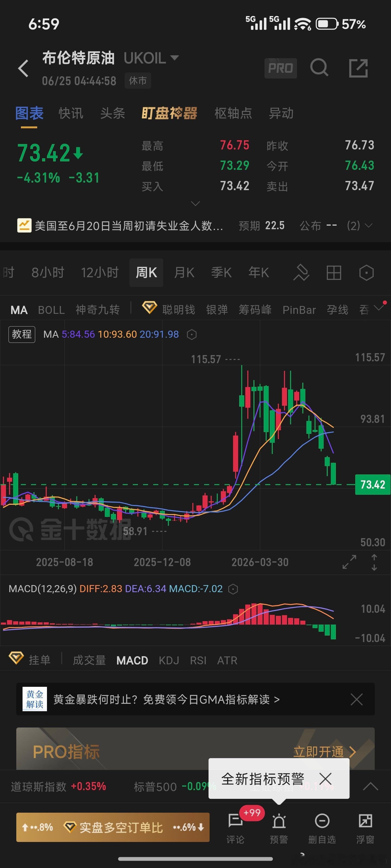This screenshot has width=391, height=868.
Task: Select 成交量 sub-indicator
Action: pos(89,660)
